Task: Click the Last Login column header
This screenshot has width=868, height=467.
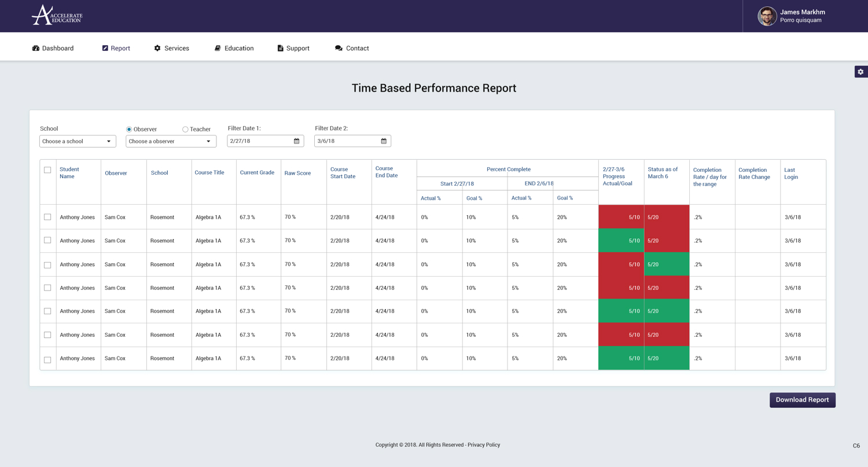Action: [x=791, y=174]
